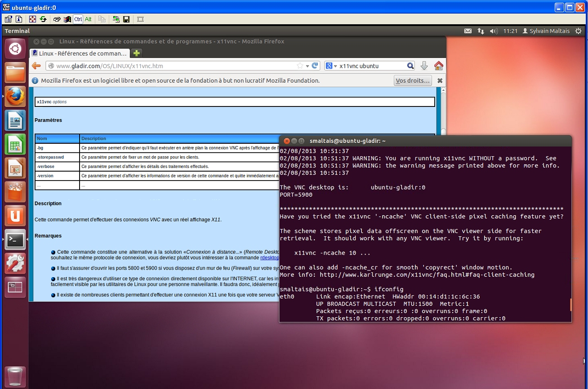Click the Vos droits... button
Screen dimensions: 588x389
(x=413, y=81)
